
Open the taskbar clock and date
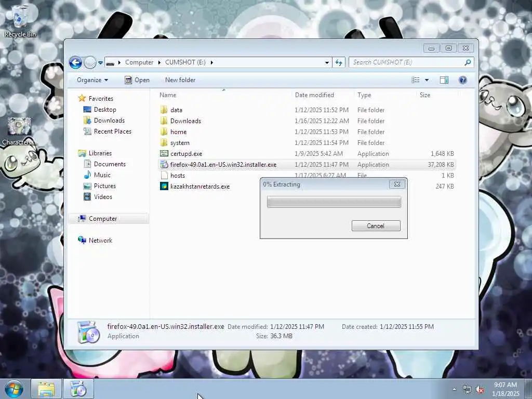coord(506,389)
